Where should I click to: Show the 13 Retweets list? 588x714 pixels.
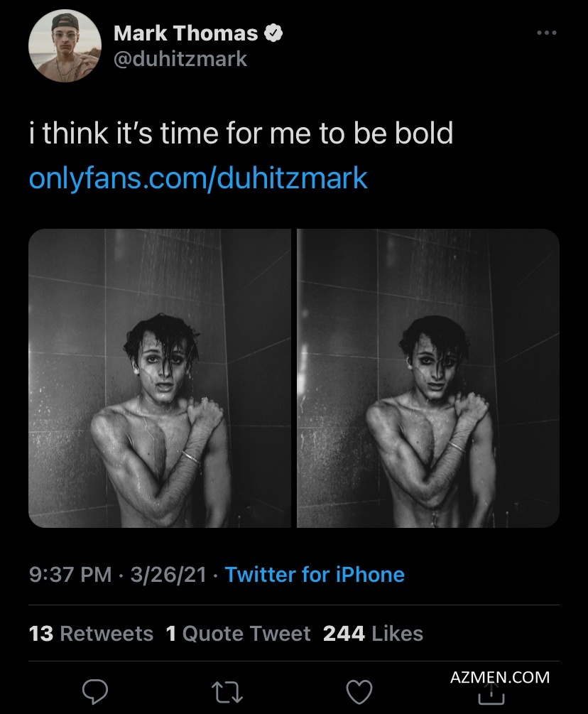click(91, 633)
